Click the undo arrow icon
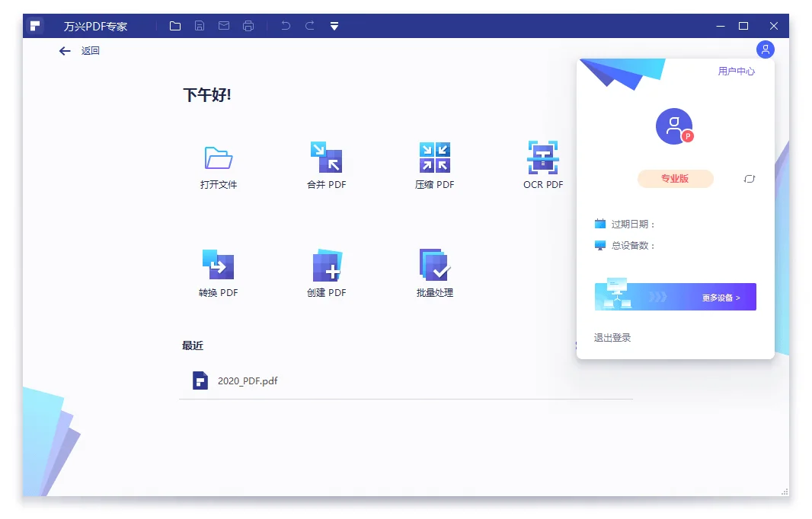Image resolution: width=812 pixels, height=519 pixels. tap(285, 25)
